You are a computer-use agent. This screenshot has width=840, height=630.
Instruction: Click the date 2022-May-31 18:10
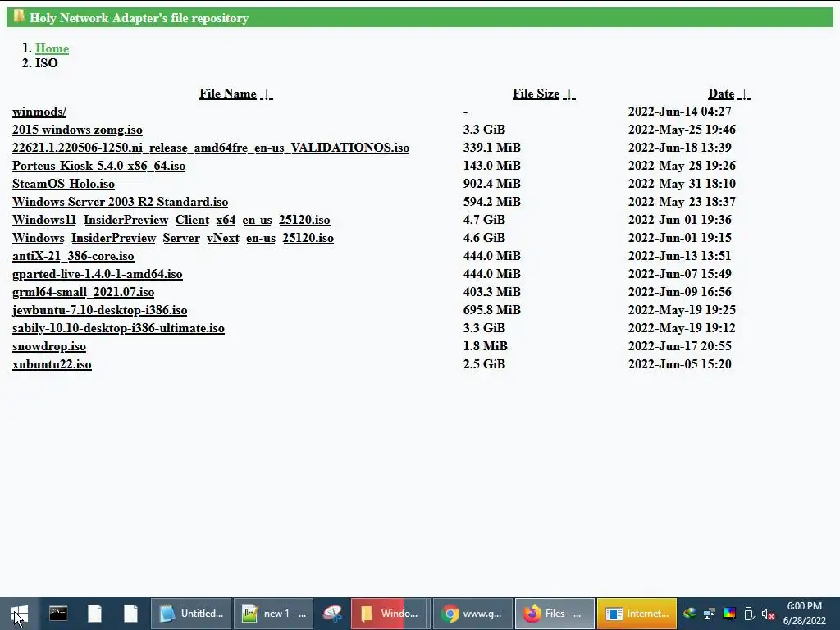682,184
